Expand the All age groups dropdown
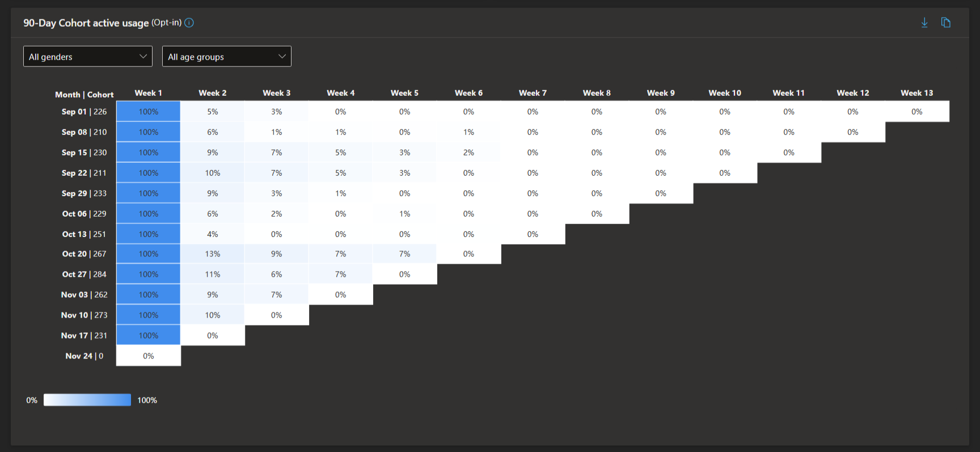Viewport: 980px width, 452px height. click(x=226, y=56)
